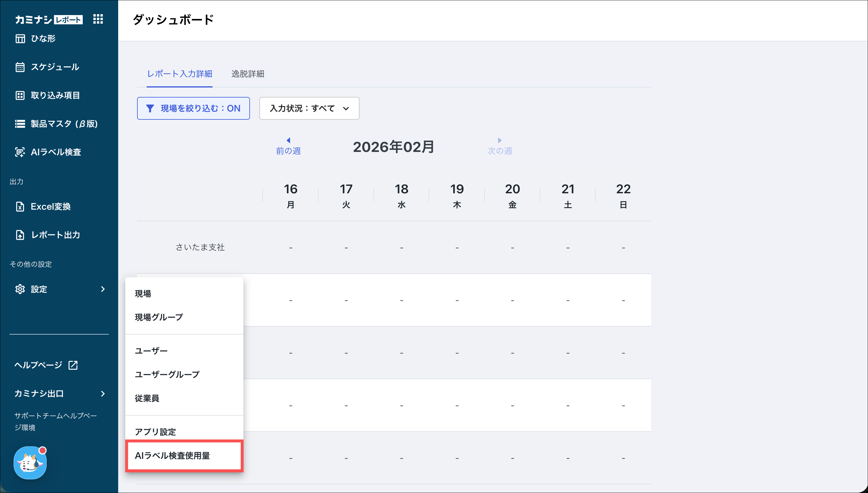
Task: Select 取り込み項目 sidebar icon
Action: [x=20, y=95]
